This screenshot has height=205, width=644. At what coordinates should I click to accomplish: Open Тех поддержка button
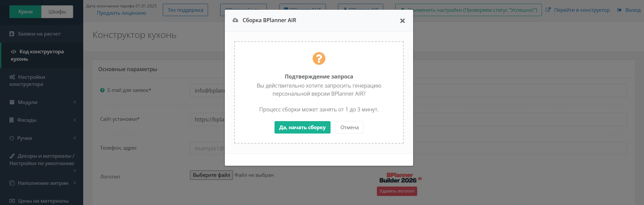point(185,10)
